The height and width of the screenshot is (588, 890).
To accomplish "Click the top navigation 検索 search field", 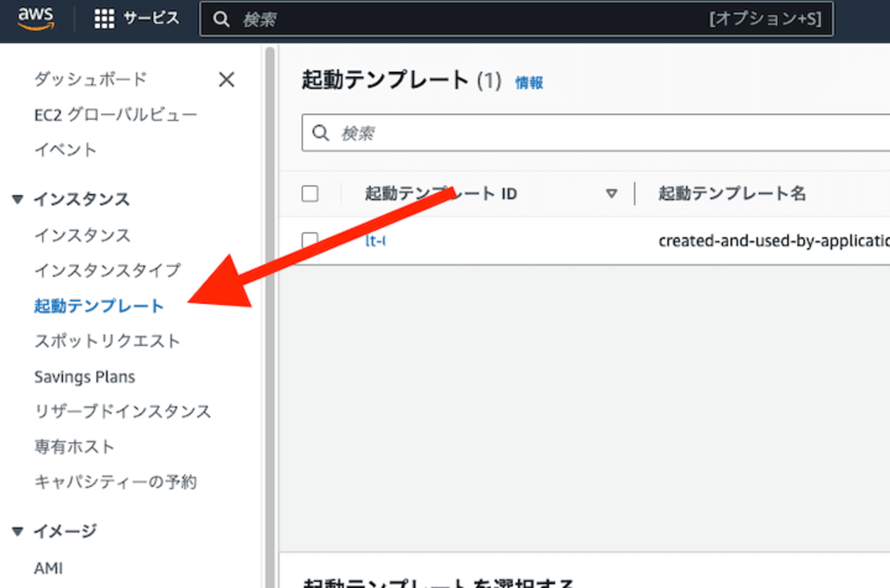I will (517, 19).
